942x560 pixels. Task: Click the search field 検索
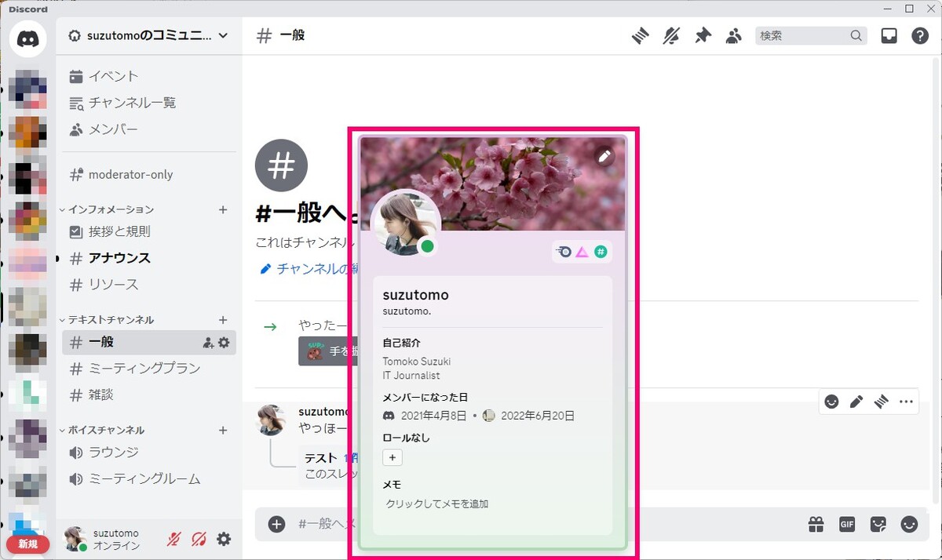[811, 36]
